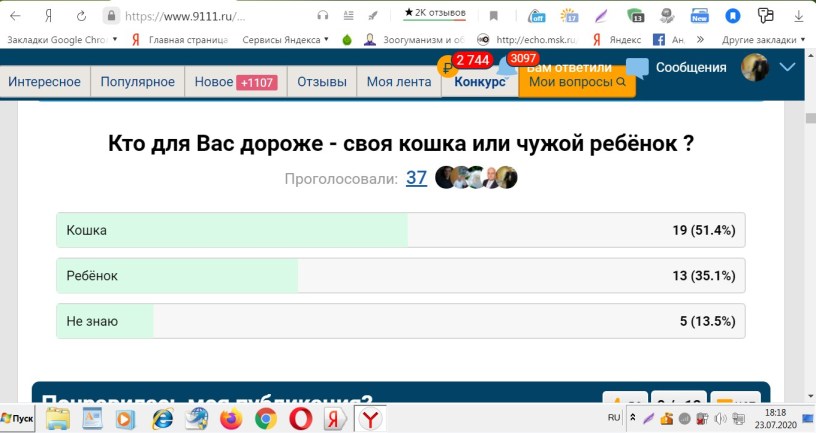
Task: Click the bookmark icon in address bar
Action: coord(494,15)
